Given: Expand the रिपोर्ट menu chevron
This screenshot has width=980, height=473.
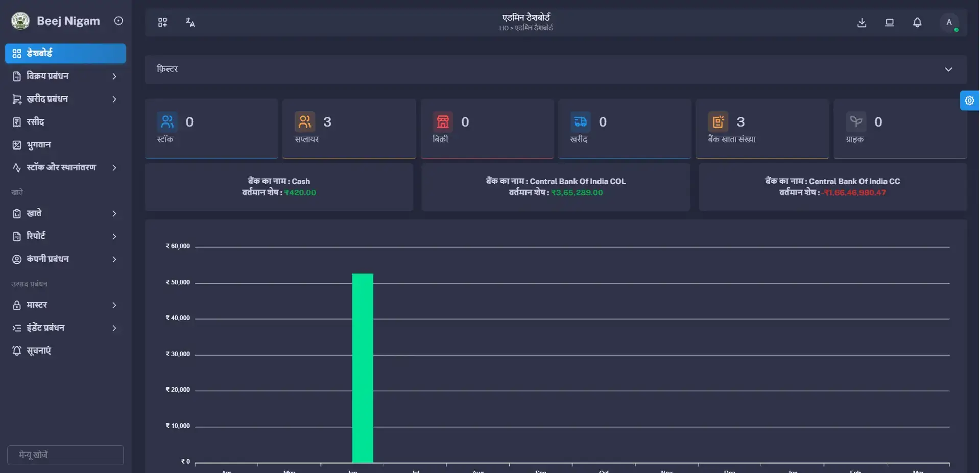Looking at the screenshot, I should coord(113,236).
